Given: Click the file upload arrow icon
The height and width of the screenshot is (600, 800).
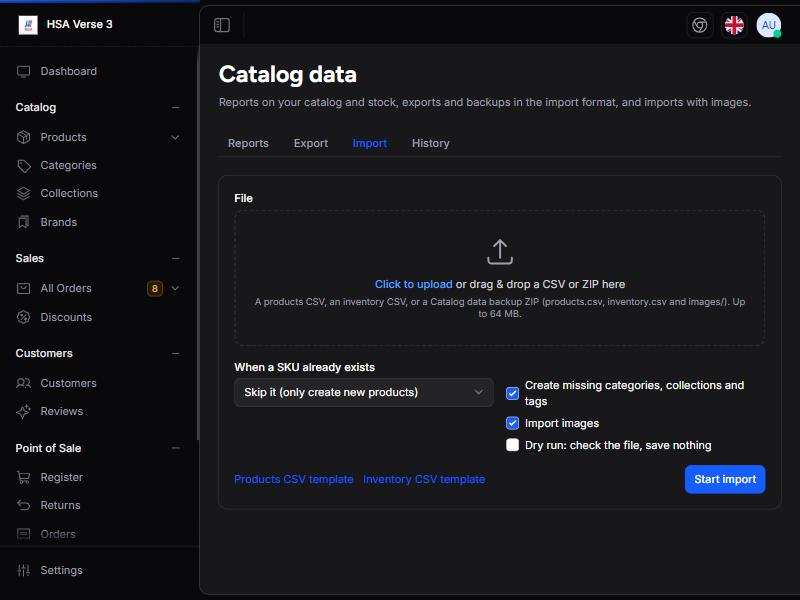Looking at the screenshot, I should click(x=499, y=252).
